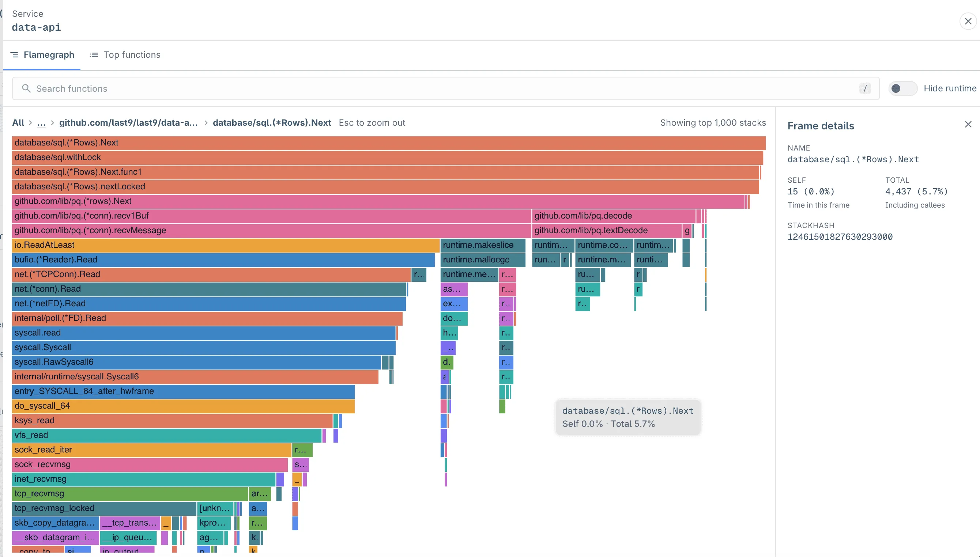Click the Flamegraph tab icon
The image size is (980, 557).
(x=14, y=55)
